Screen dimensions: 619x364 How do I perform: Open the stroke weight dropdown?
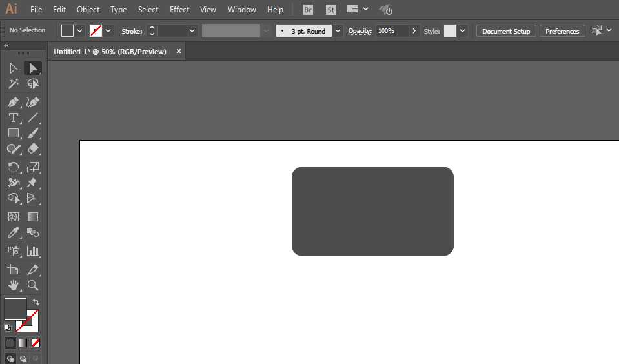click(192, 31)
